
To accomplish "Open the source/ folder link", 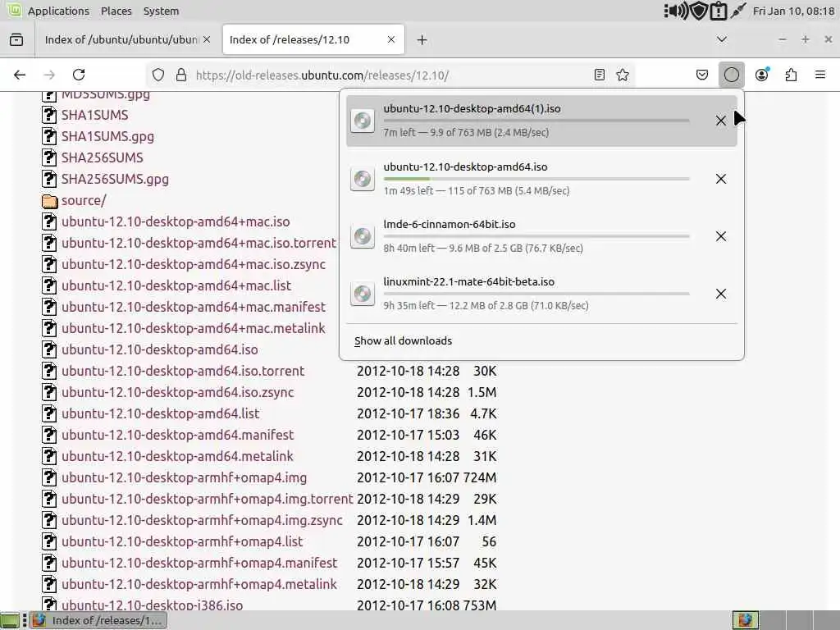I will pyautogui.click(x=84, y=200).
